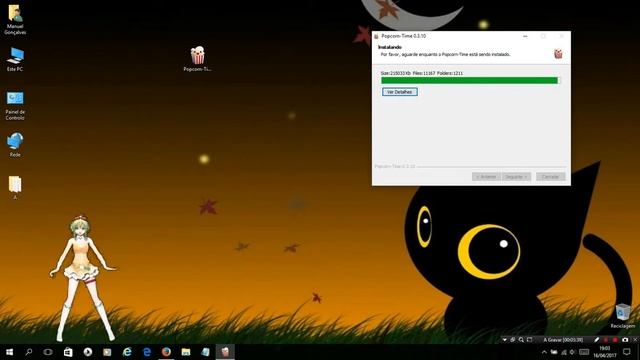Screen dimensions: 640x360
Task: Open taskbar search magnifier
Action: coord(29,352)
